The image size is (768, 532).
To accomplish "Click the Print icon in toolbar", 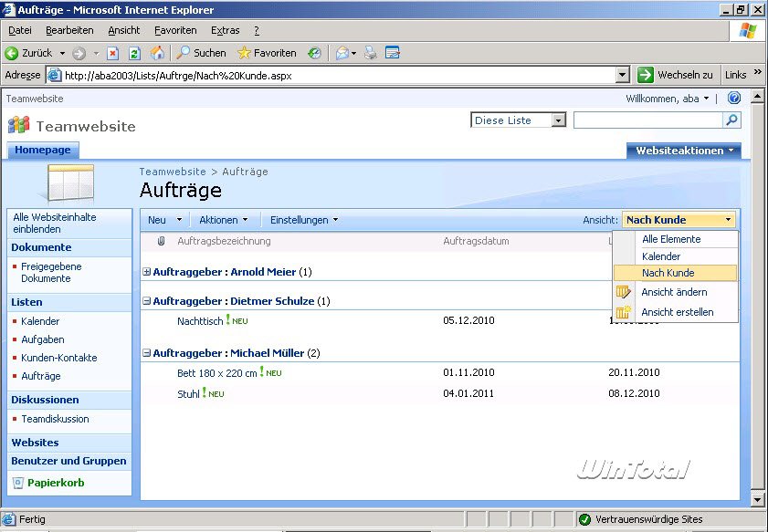I will click(370, 53).
